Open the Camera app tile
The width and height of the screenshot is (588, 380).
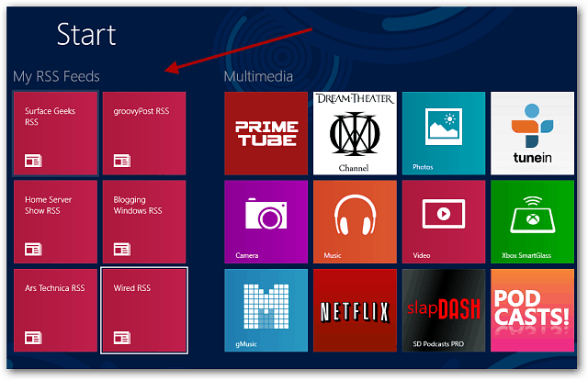(266, 222)
